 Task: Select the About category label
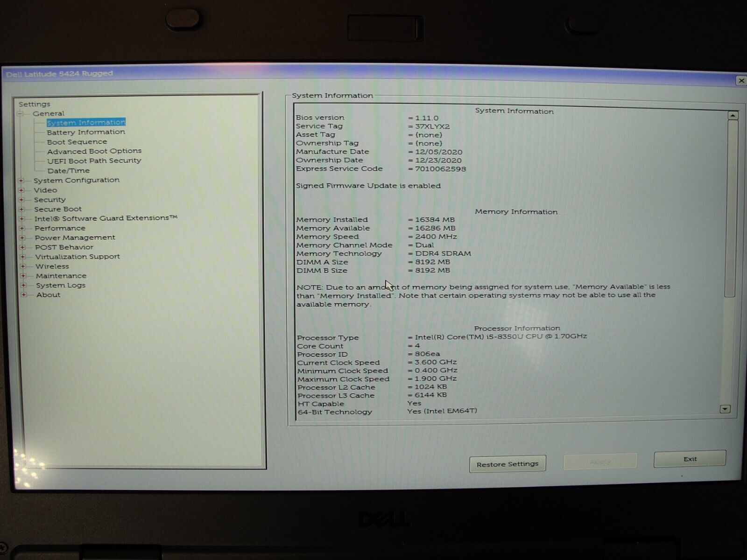[x=49, y=295]
